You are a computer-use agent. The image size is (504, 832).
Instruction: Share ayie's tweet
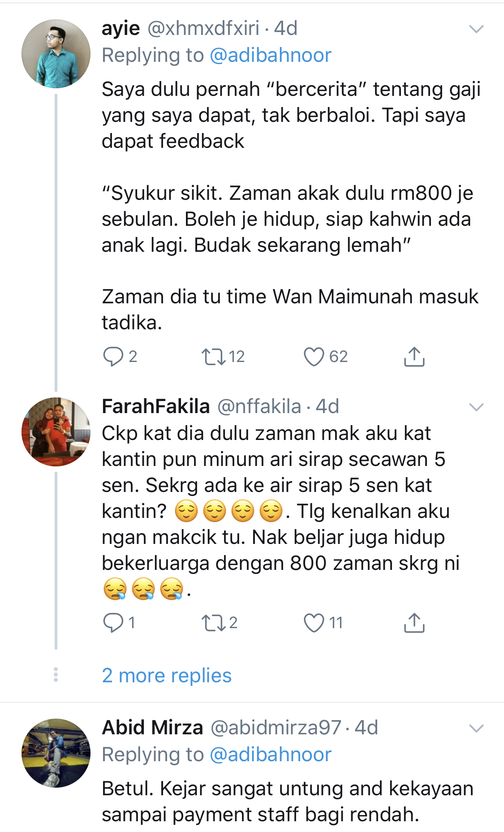coord(414,357)
